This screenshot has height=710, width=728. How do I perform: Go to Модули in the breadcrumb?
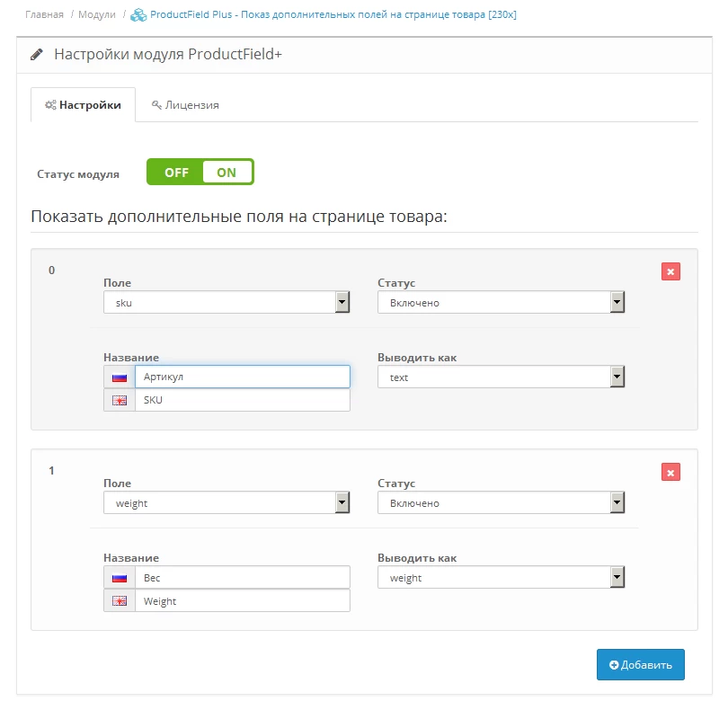click(96, 15)
